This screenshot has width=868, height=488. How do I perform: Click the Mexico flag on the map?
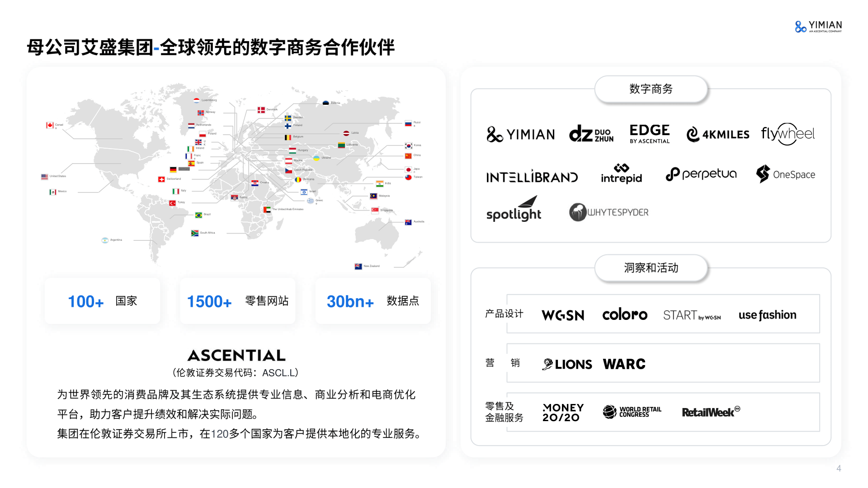pyautogui.click(x=52, y=192)
